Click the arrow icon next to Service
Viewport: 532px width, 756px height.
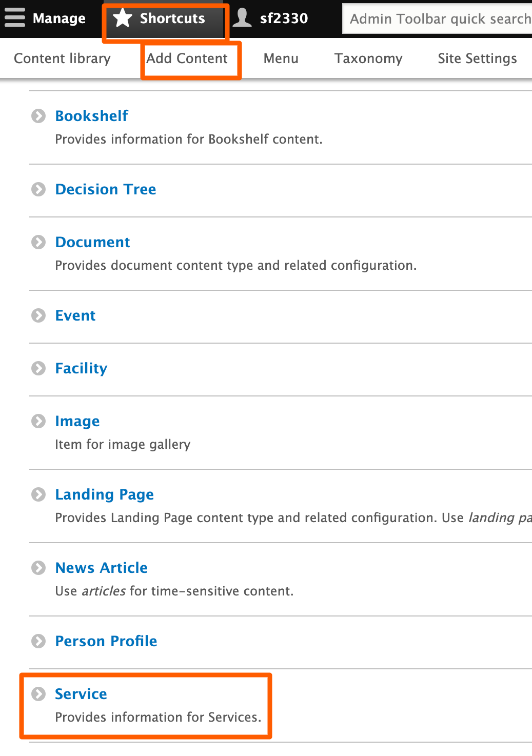tap(38, 694)
